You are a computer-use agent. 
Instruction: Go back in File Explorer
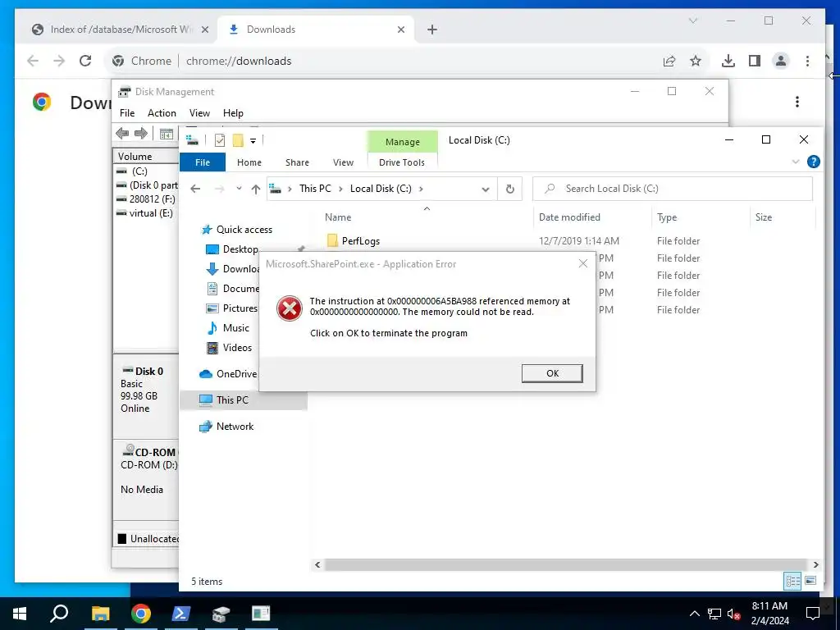pos(195,189)
